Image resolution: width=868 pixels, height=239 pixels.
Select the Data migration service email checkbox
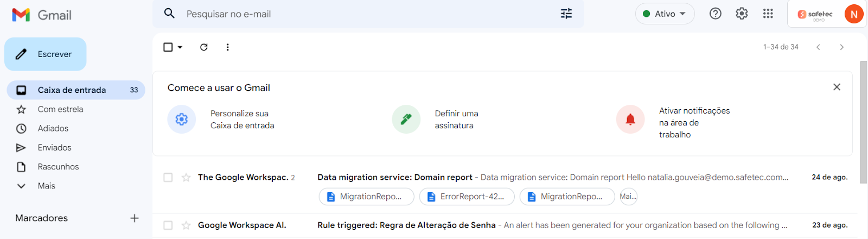pyautogui.click(x=168, y=178)
